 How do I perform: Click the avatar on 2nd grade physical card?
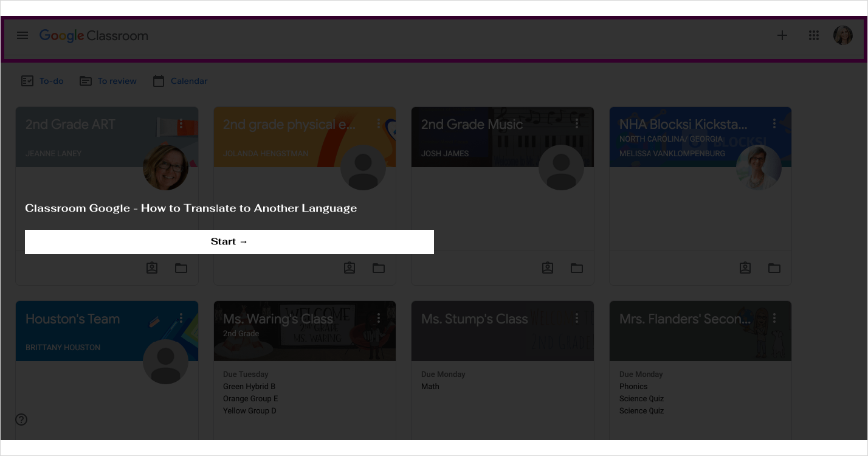pyautogui.click(x=363, y=167)
